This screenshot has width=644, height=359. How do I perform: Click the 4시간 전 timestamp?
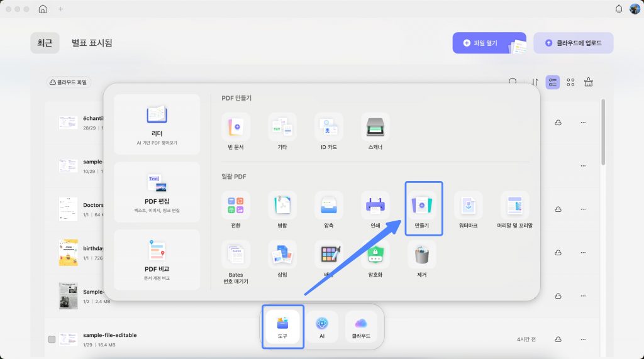click(526, 340)
